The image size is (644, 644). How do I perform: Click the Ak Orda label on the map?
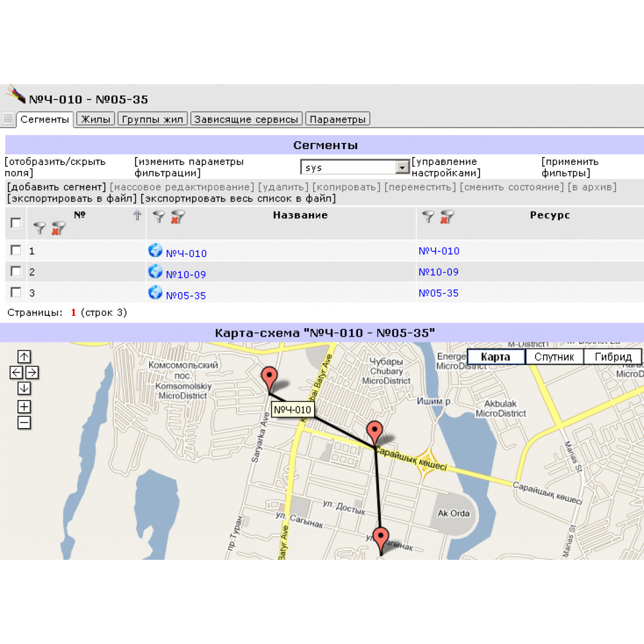point(454,513)
